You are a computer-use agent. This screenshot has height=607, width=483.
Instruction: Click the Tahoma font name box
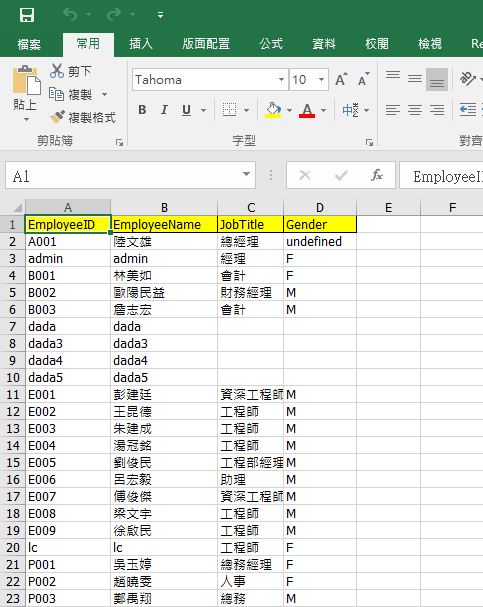pos(204,80)
